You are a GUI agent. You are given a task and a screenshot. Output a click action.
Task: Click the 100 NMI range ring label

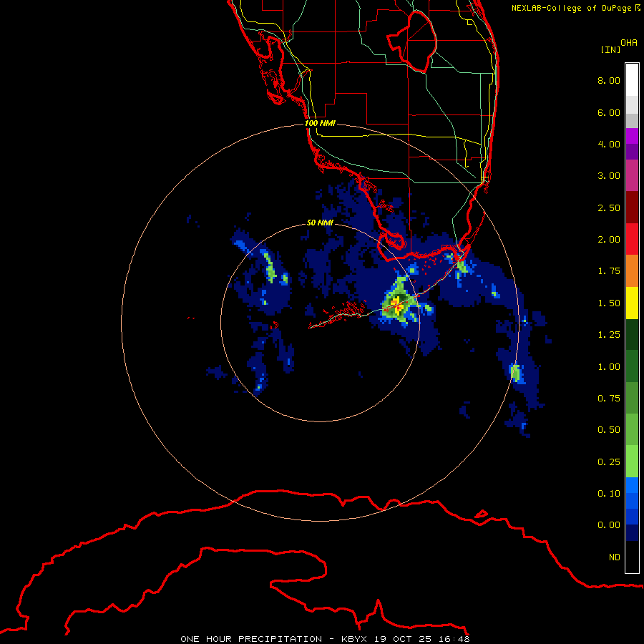(x=320, y=123)
